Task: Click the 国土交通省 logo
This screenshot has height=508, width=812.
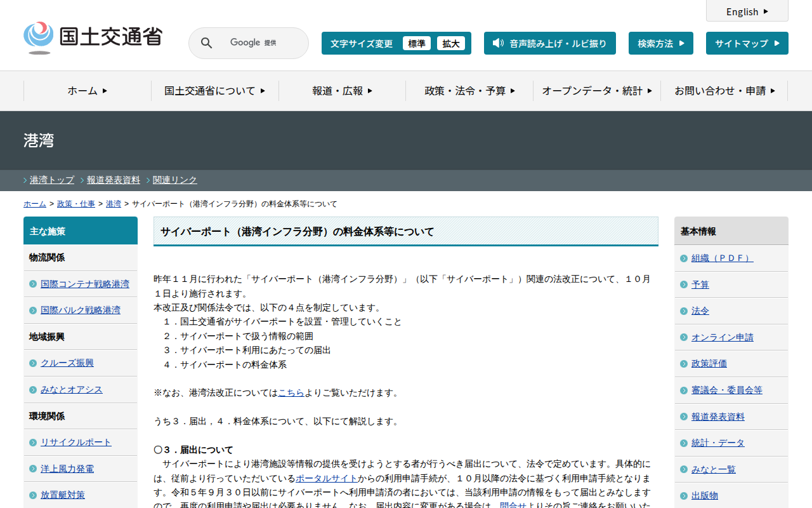Action: 93,37
